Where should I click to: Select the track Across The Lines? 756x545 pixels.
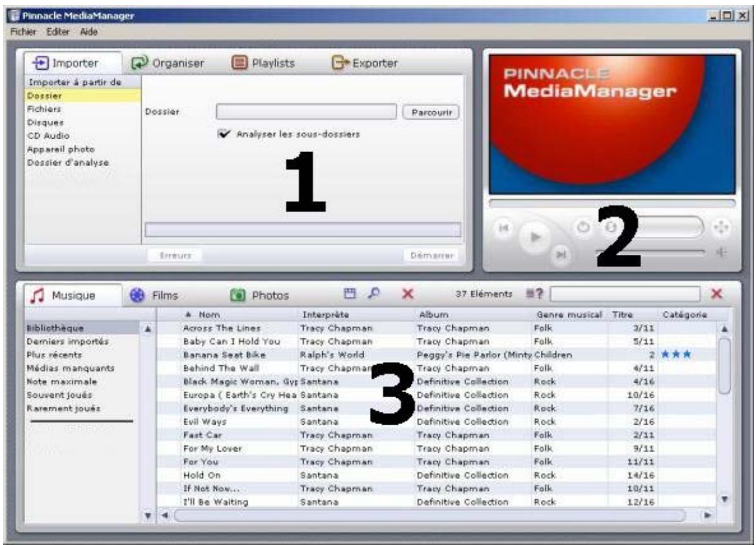pyautogui.click(x=436, y=328)
